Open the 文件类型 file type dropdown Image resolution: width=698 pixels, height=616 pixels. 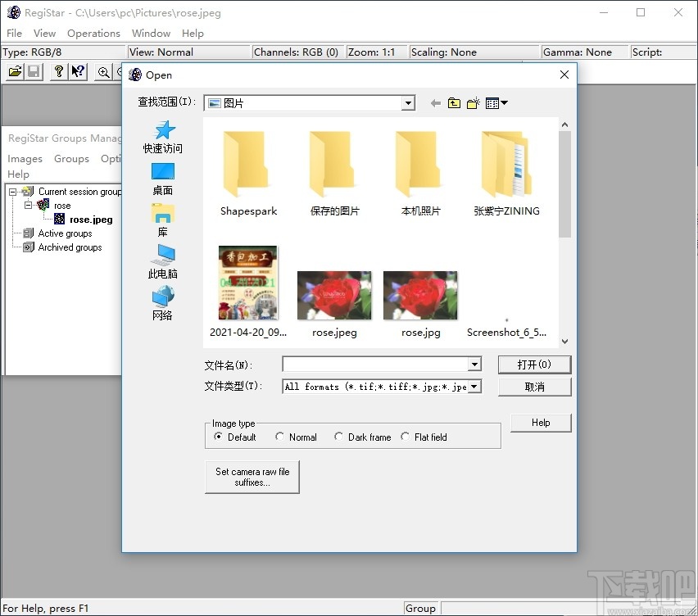click(474, 387)
